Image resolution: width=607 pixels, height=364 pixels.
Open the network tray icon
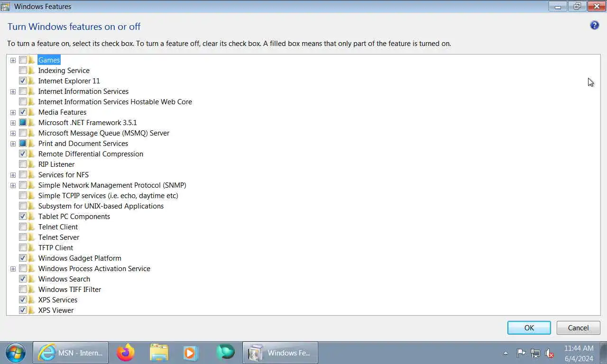(x=535, y=353)
